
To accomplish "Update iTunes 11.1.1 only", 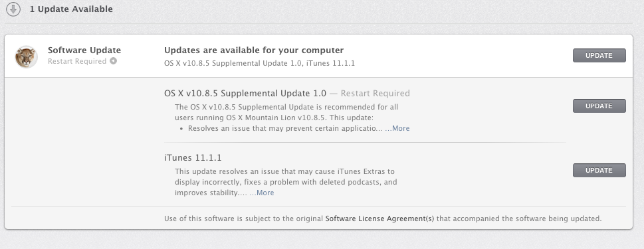I will coord(599,170).
